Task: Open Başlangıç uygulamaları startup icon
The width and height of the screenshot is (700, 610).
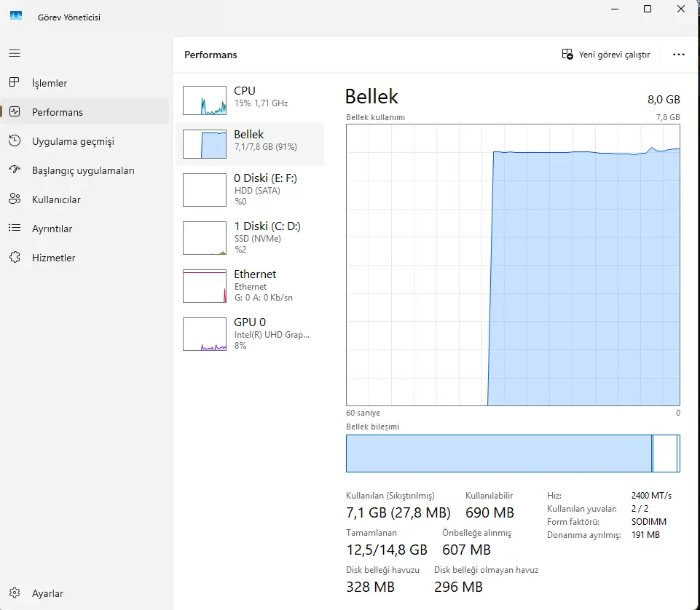Action: (x=15, y=170)
